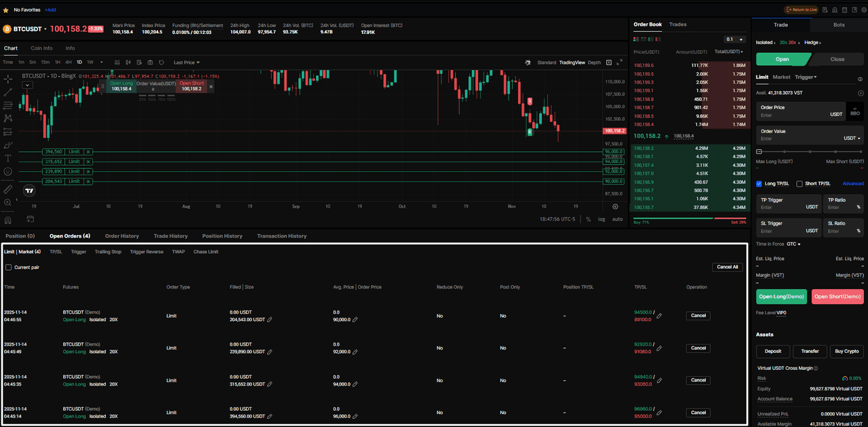Expand the Trigger order type dropdown
Viewport: 868px width, 427px height.
click(806, 77)
